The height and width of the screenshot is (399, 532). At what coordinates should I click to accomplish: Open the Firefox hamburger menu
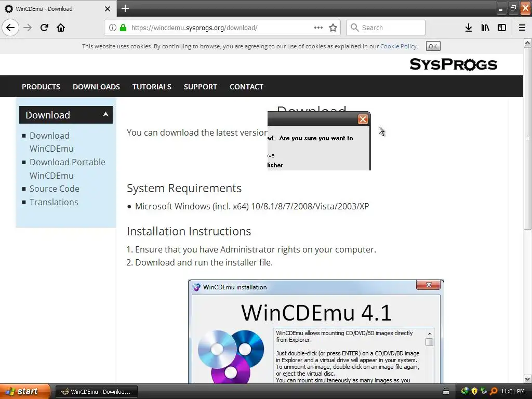click(x=522, y=28)
